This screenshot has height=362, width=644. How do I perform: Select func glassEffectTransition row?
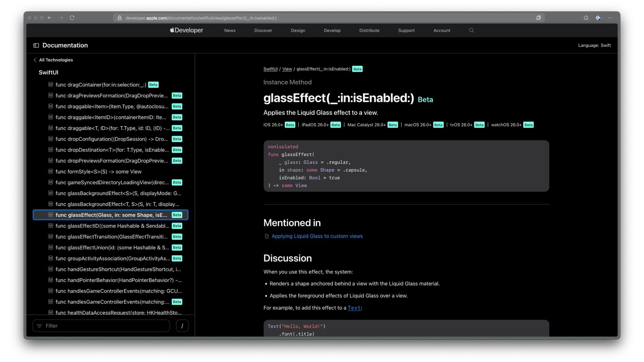(x=110, y=237)
